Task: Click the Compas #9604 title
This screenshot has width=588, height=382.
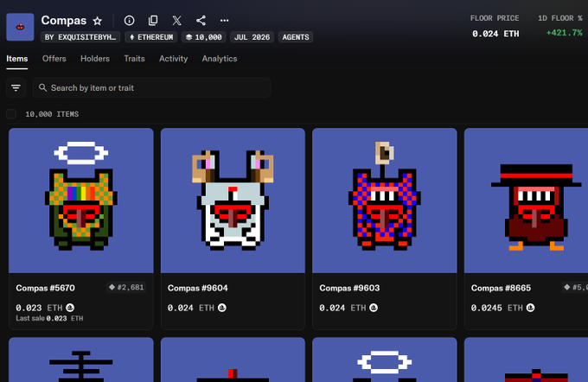Action: tap(198, 288)
